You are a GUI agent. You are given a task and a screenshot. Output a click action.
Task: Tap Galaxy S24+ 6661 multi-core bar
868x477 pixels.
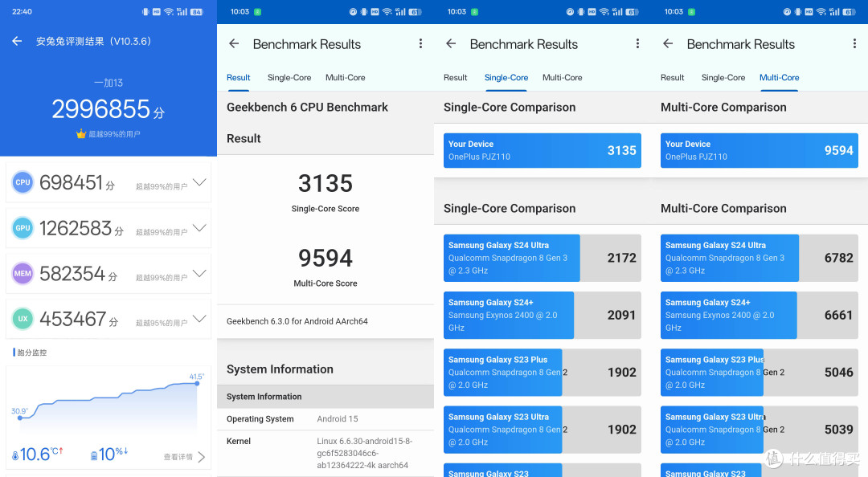coord(759,315)
